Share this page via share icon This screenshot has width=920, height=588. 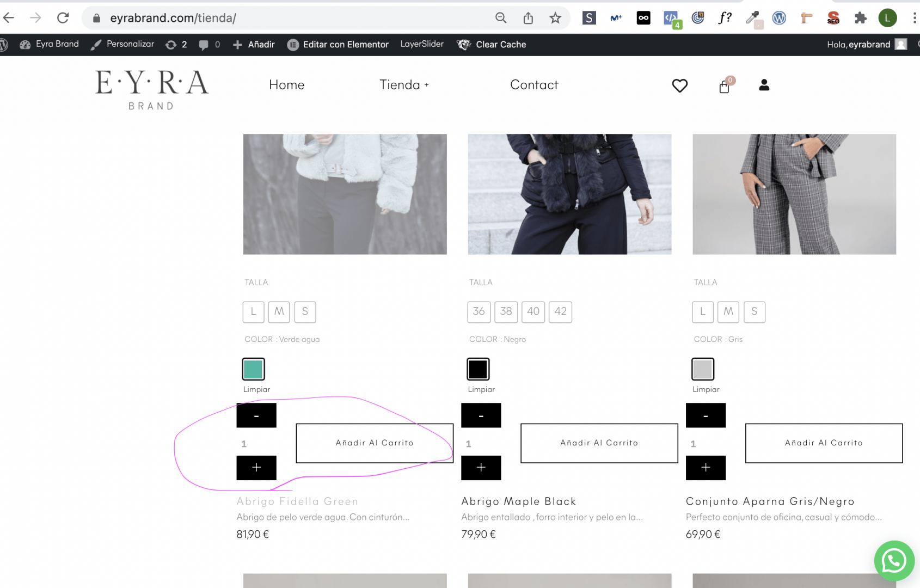[528, 18]
